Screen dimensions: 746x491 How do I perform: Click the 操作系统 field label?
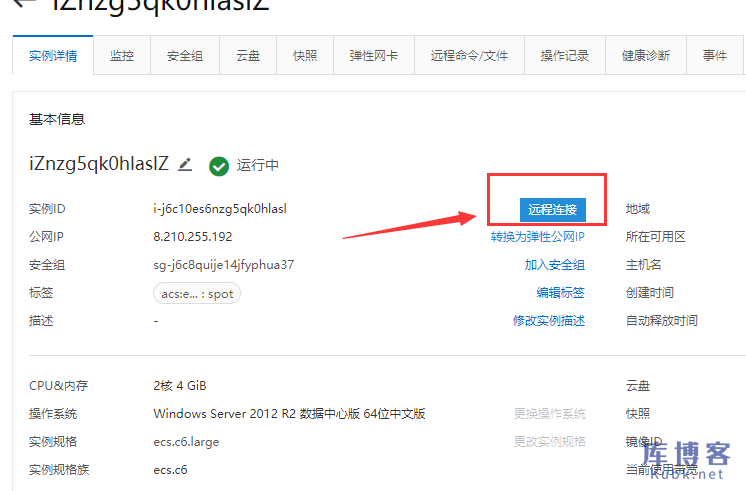tap(53, 413)
